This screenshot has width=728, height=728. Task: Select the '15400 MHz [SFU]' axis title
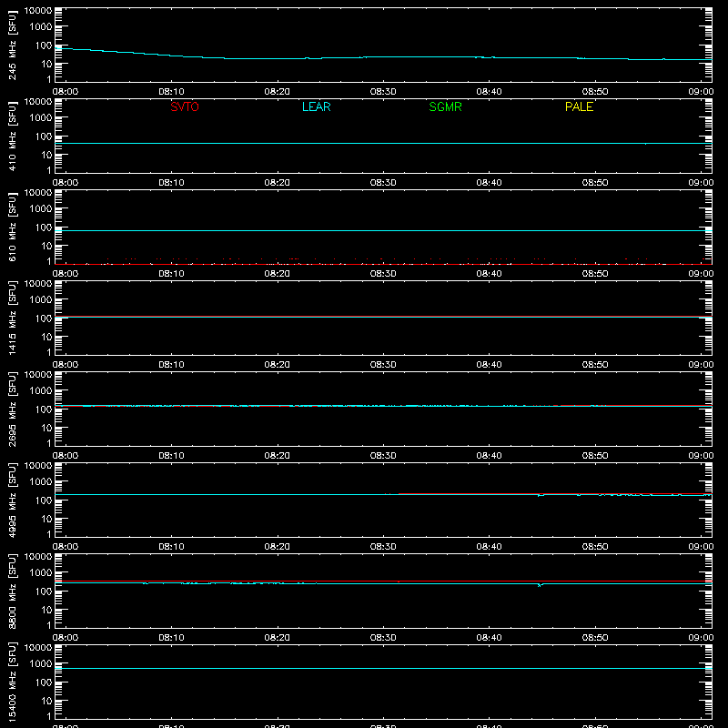[12, 682]
